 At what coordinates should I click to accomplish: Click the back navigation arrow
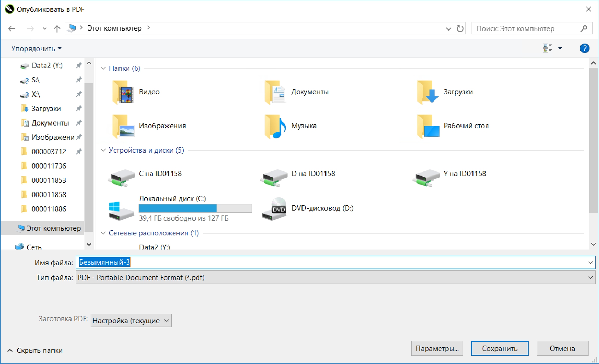pyautogui.click(x=12, y=29)
